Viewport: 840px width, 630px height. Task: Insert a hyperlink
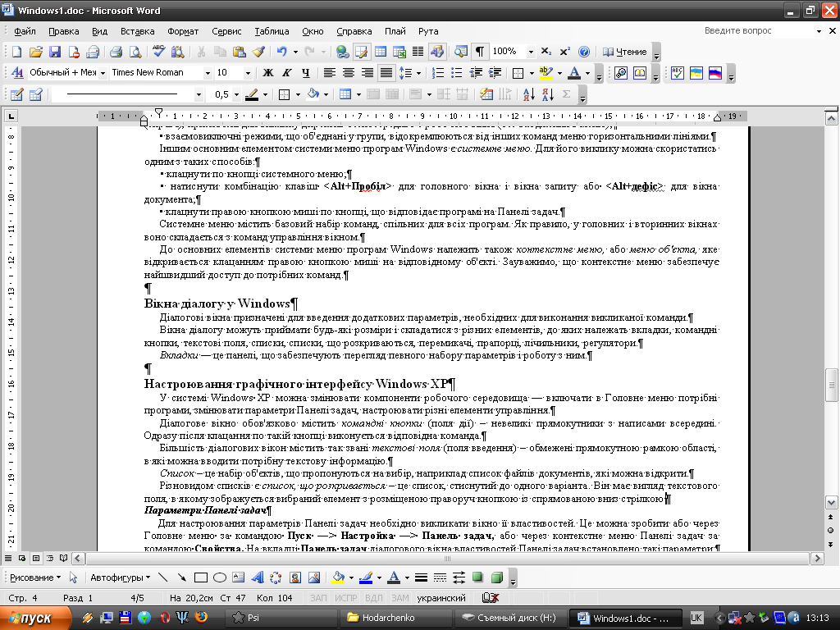click(342, 52)
